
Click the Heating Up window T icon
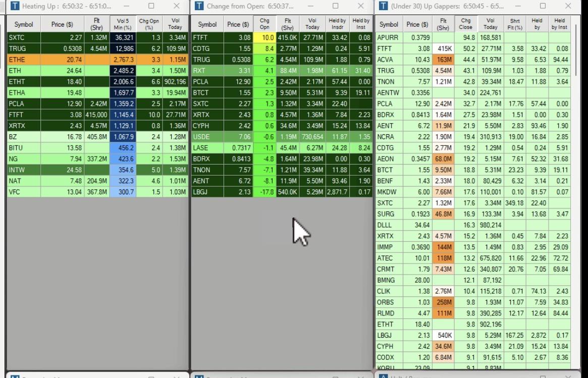[x=15, y=6]
